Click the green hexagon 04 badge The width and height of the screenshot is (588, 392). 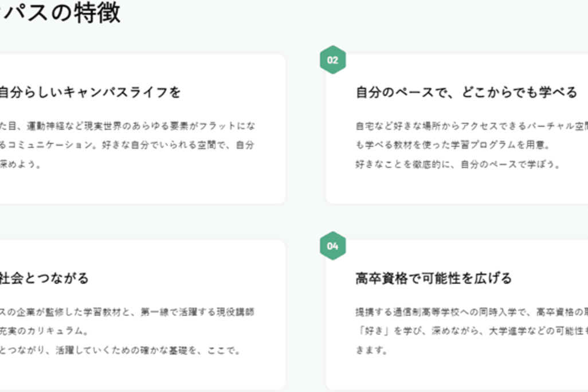click(x=332, y=246)
